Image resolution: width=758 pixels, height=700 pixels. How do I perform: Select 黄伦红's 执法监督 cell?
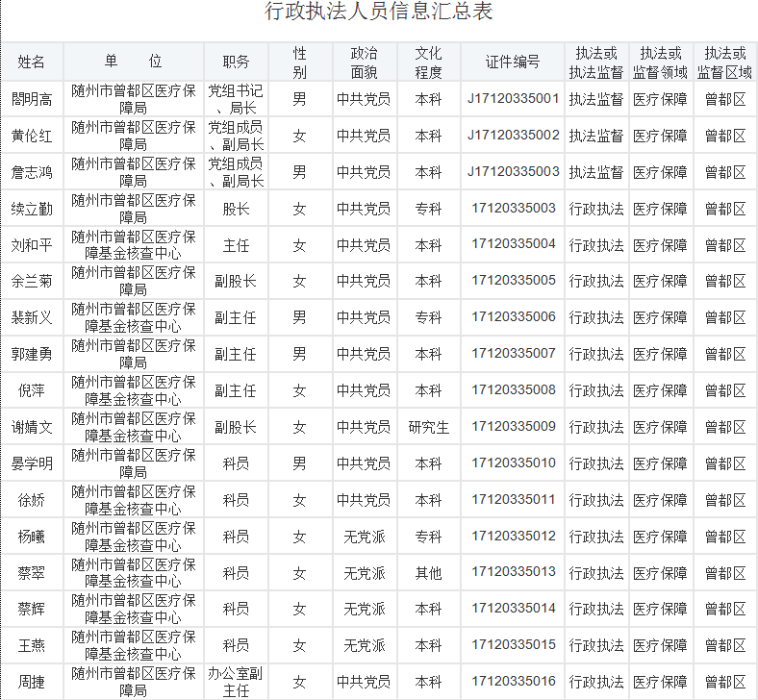(x=596, y=137)
